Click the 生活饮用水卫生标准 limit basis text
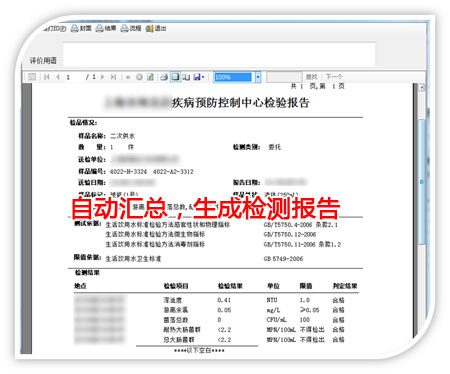Screen dimensions: 450x374 click(133, 259)
